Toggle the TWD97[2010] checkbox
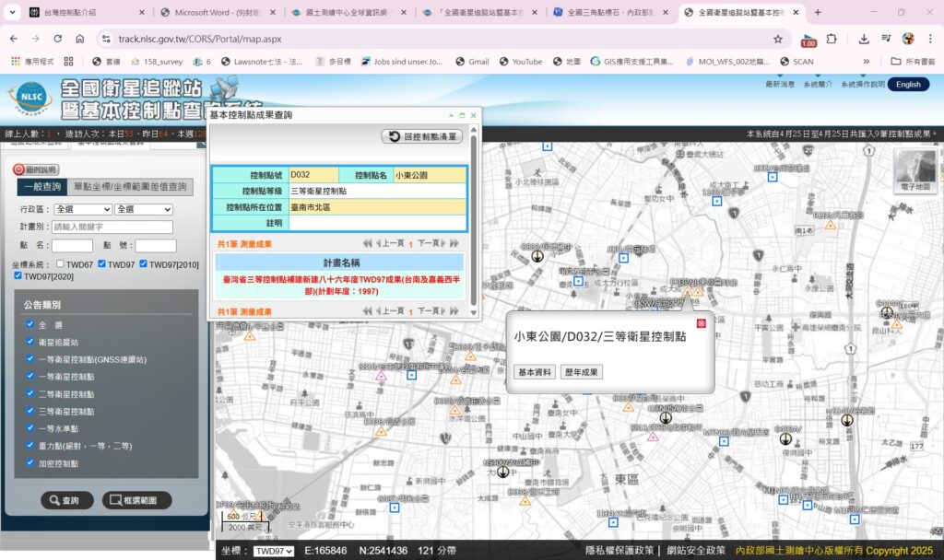Viewport: 944px width, 560px height. tap(143, 263)
